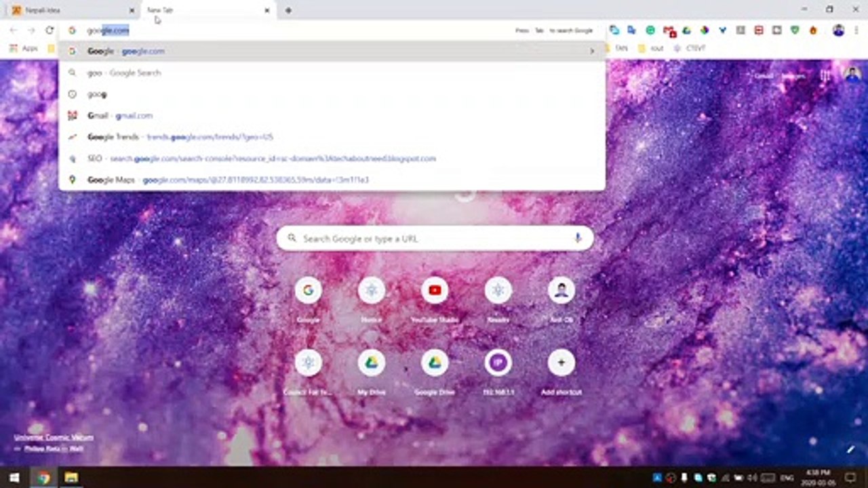Screen dimensions: 868x488
Task: Open the Windows Start menu
Action: (x=14, y=478)
